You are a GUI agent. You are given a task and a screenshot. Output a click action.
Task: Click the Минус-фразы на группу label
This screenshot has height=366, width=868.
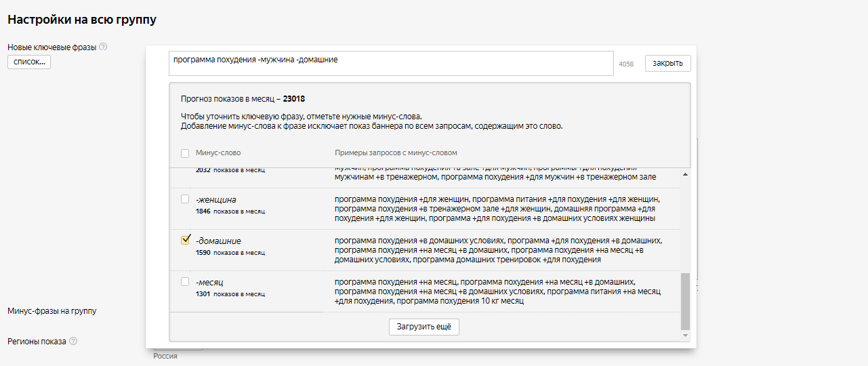click(x=51, y=311)
